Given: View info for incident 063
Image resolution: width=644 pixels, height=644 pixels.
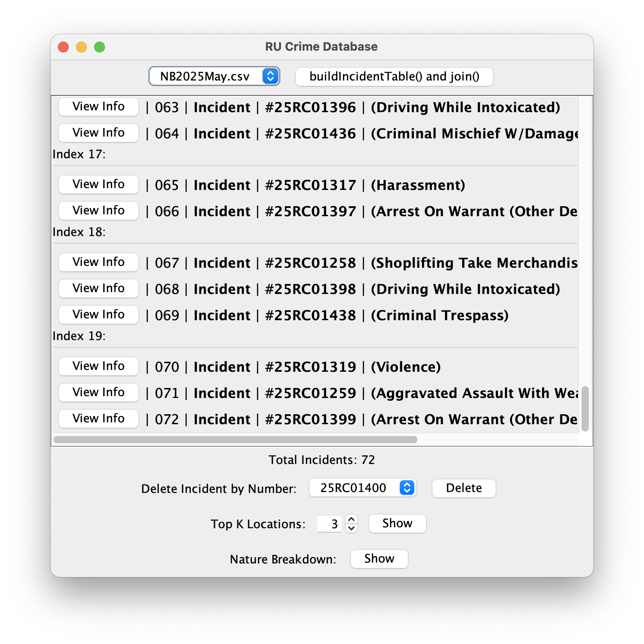Looking at the screenshot, I should point(99,107).
